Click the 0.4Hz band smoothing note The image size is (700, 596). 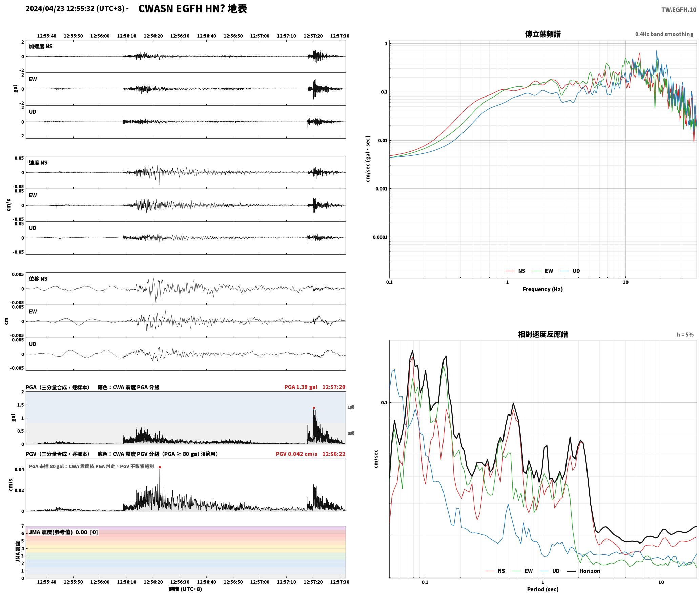664,34
